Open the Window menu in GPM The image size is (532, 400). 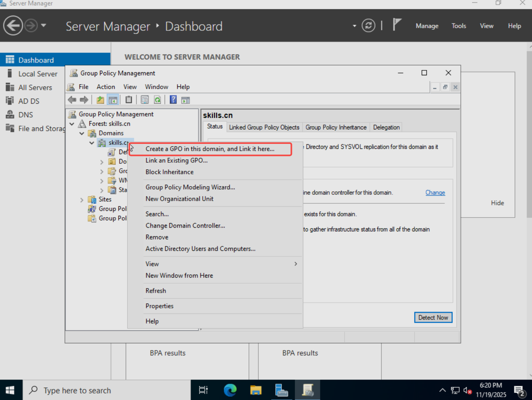click(156, 87)
